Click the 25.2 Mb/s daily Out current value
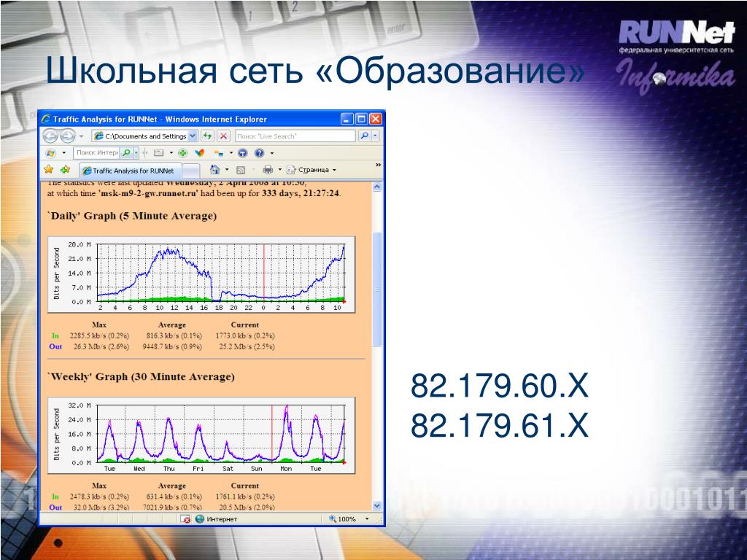This screenshot has height=560, width=747. [247, 346]
